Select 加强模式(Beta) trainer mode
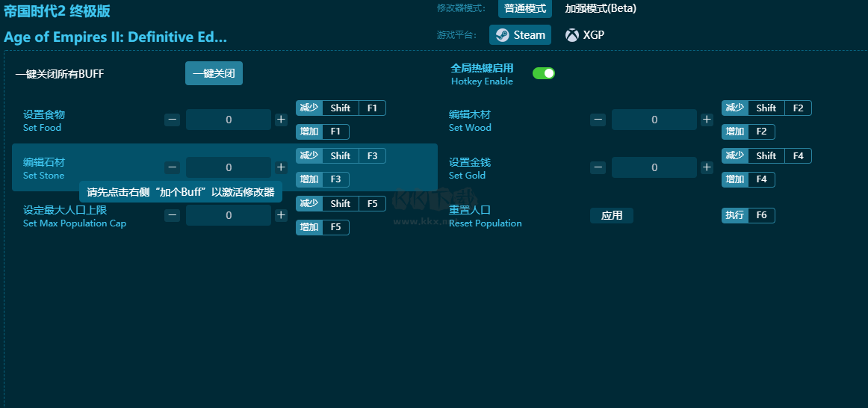Viewport: 868px width, 408px height. [601, 8]
